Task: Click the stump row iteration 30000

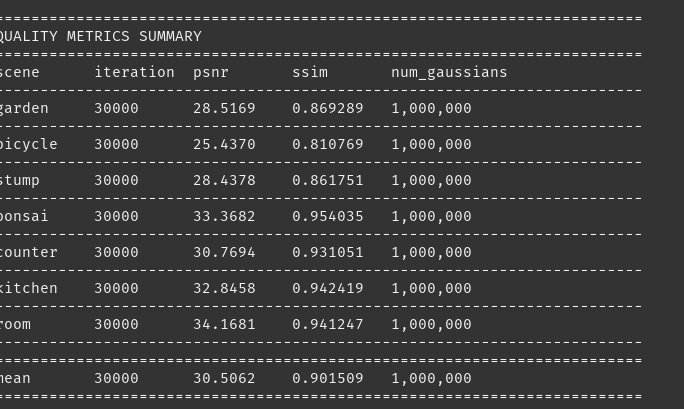Action: tap(116, 181)
